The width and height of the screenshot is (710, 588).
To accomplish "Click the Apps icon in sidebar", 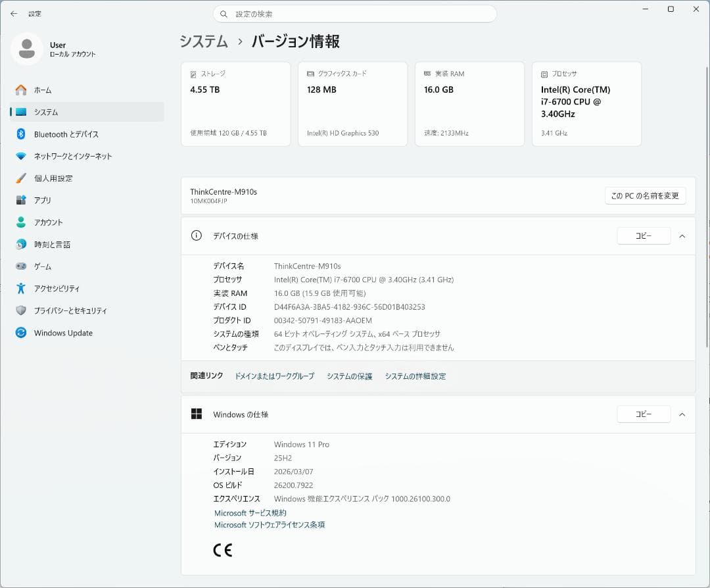I will pos(21,200).
